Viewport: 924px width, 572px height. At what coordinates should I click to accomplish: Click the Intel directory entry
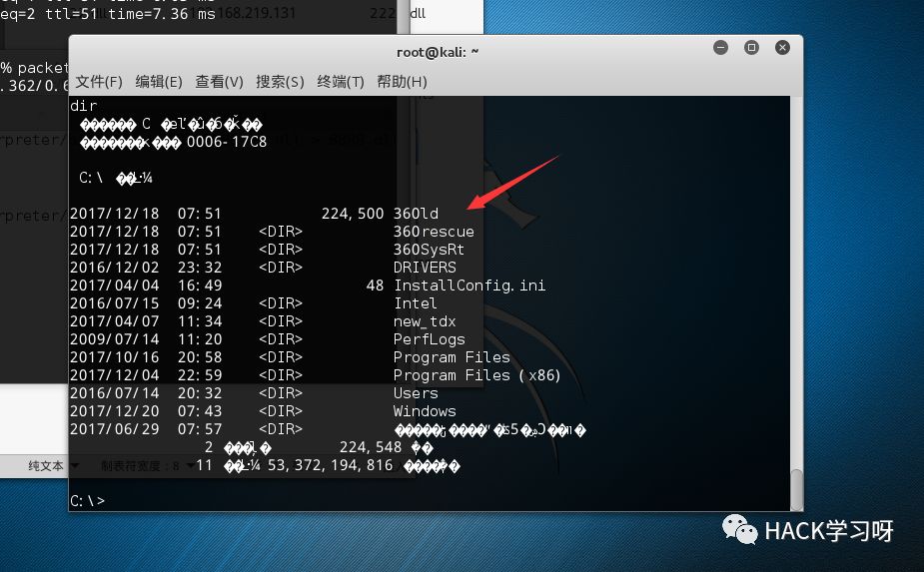[416, 303]
